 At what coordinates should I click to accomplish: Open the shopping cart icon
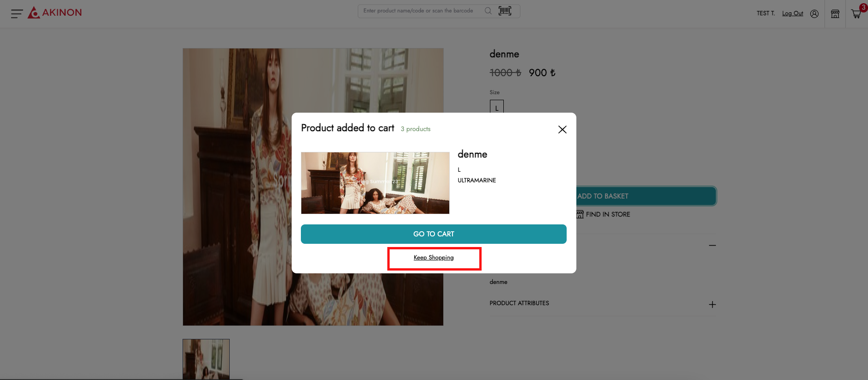pyautogui.click(x=856, y=14)
